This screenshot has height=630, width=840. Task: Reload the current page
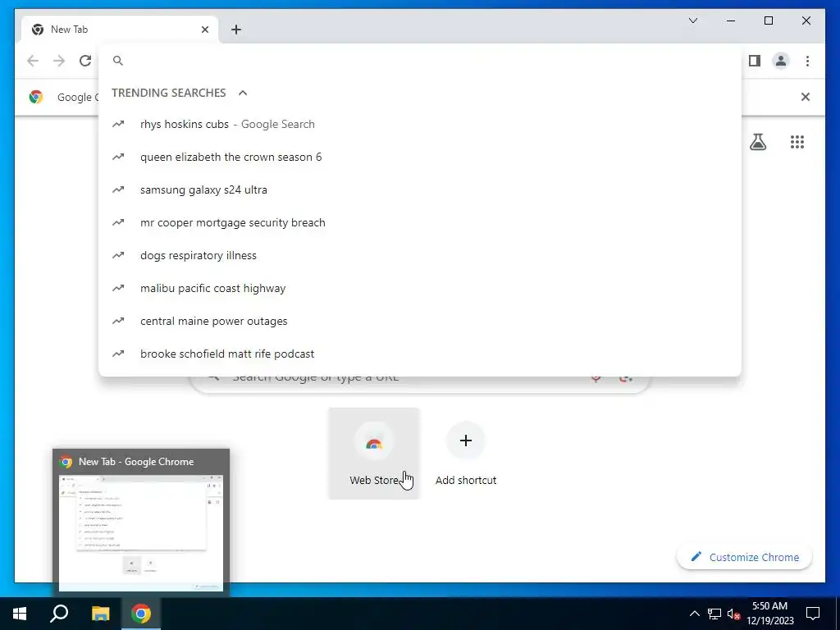[85, 61]
